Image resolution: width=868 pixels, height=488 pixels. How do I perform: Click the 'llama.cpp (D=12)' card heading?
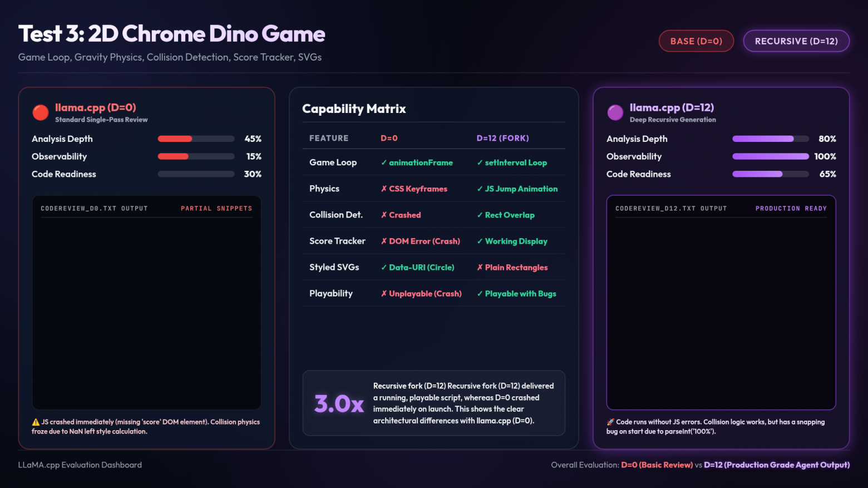point(672,107)
